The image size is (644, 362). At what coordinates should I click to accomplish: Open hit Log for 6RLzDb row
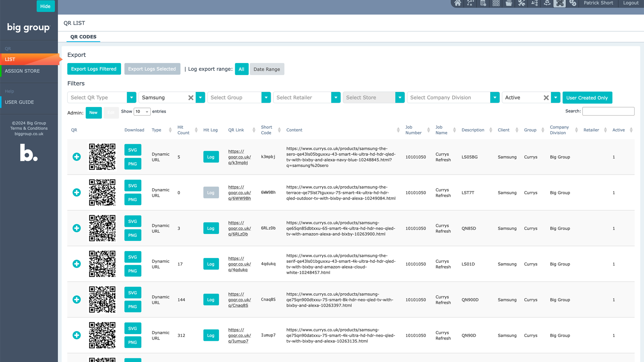pyautogui.click(x=211, y=228)
